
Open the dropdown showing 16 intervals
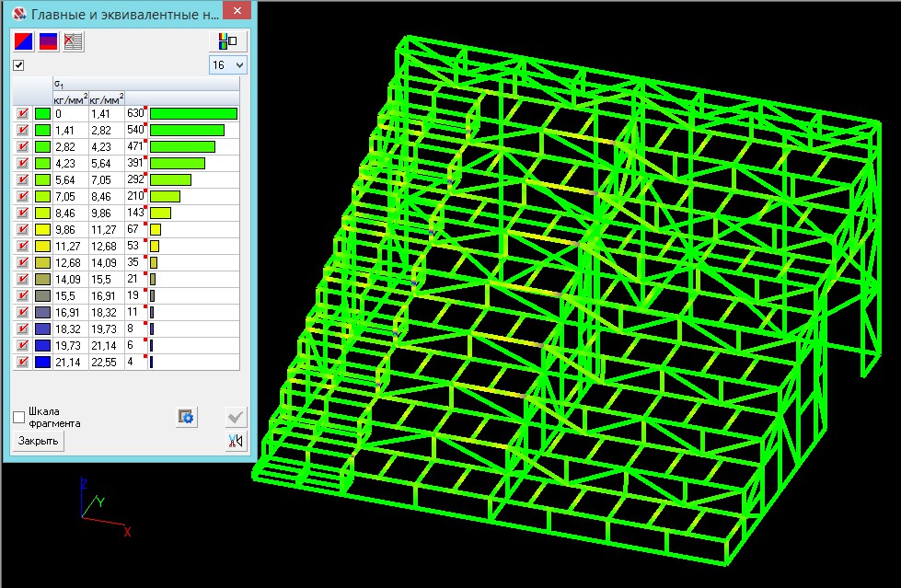227,65
